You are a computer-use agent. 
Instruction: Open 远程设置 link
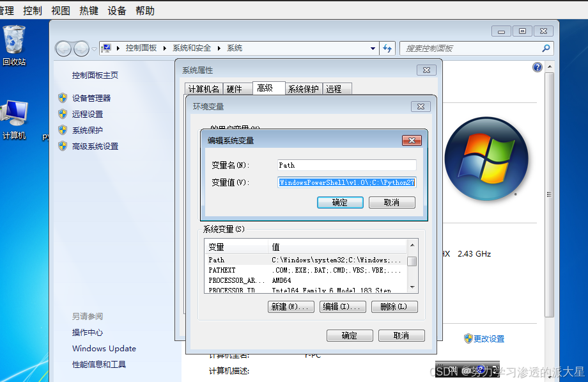coord(88,114)
